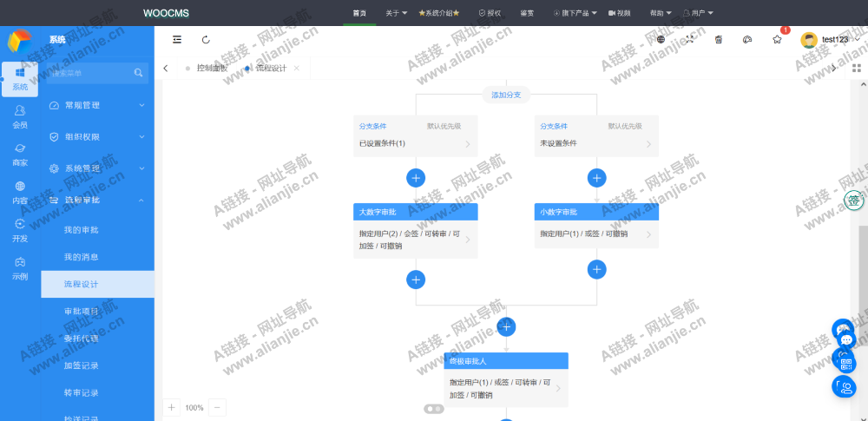The width and height of the screenshot is (868, 421).
Task: Open the 终极审批人 approver node
Action: (x=506, y=380)
